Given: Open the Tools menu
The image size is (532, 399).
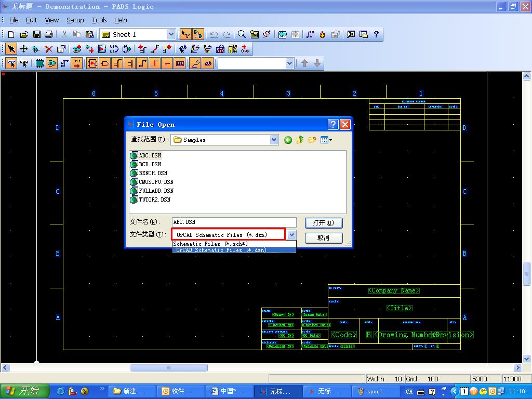Looking at the screenshot, I should [99, 20].
